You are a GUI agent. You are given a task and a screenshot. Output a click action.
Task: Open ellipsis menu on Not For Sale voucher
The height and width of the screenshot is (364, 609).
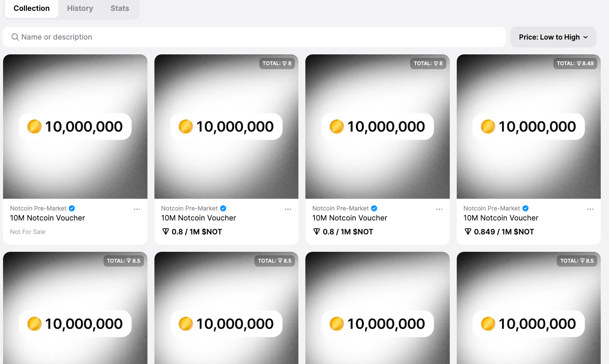[137, 209]
